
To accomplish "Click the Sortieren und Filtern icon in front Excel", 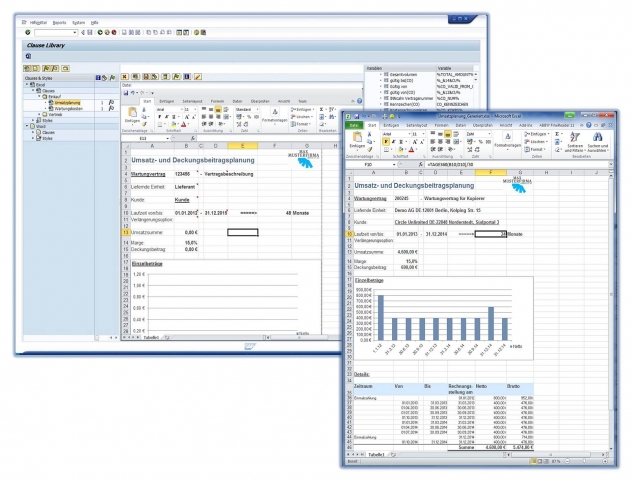I will coord(573,138).
